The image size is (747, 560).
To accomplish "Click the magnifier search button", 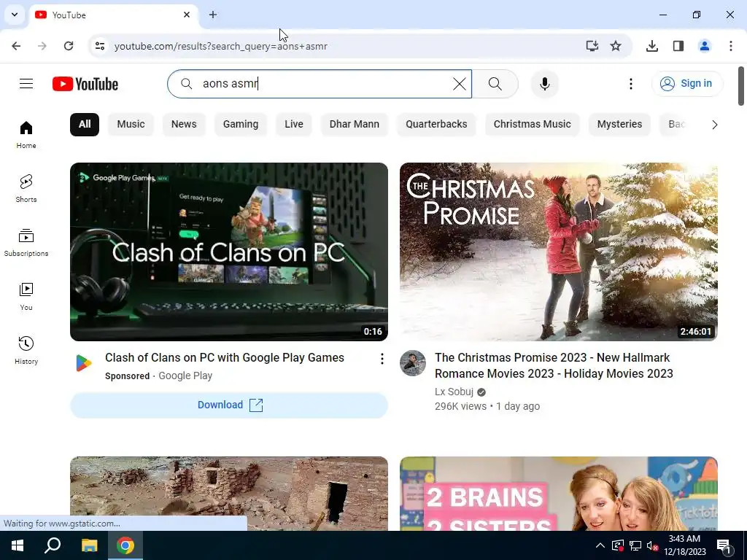I will (x=495, y=84).
